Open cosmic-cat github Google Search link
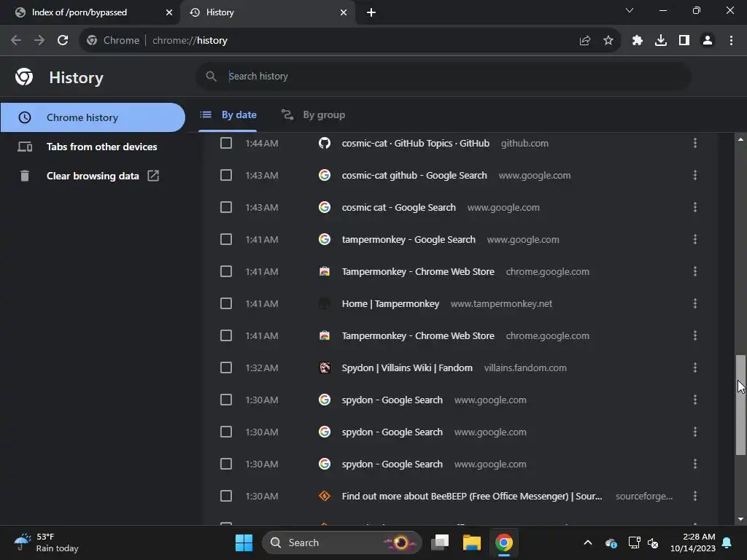The width and height of the screenshot is (747, 560). (x=414, y=175)
